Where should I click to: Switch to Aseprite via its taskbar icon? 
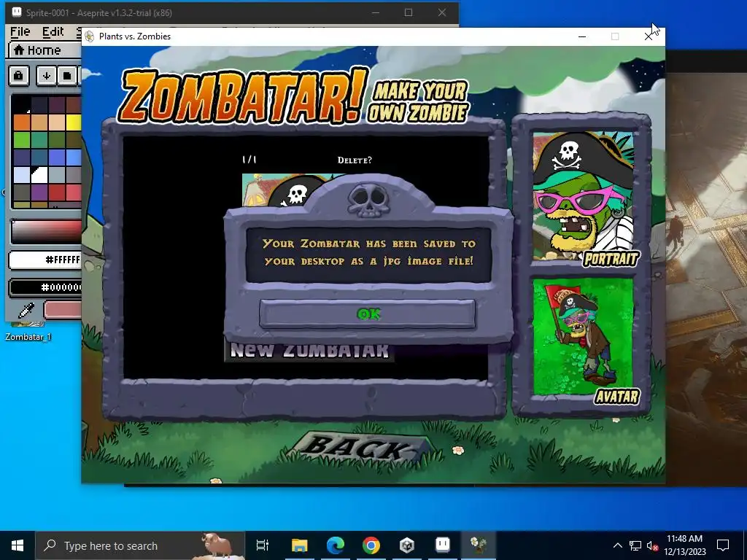[x=443, y=545]
